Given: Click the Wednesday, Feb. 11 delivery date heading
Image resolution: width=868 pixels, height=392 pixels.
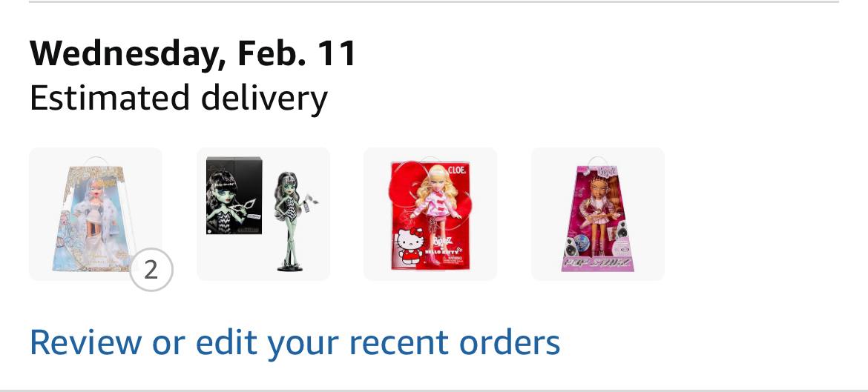Looking at the screenshot, I should pos(193,53).
